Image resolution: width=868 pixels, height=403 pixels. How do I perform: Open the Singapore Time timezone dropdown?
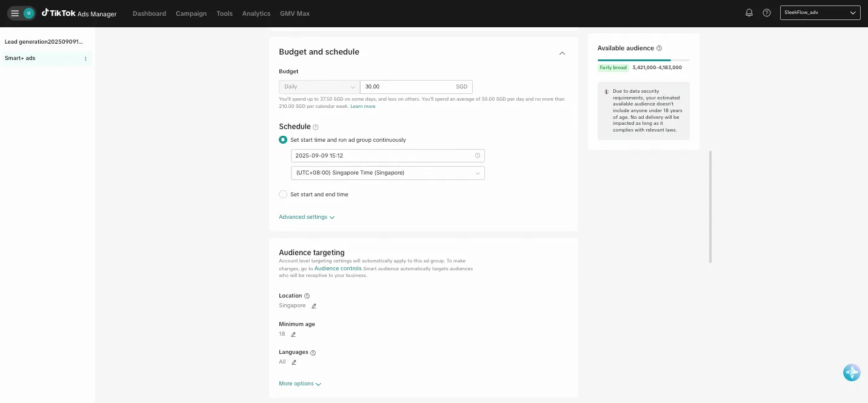point(388,173)
